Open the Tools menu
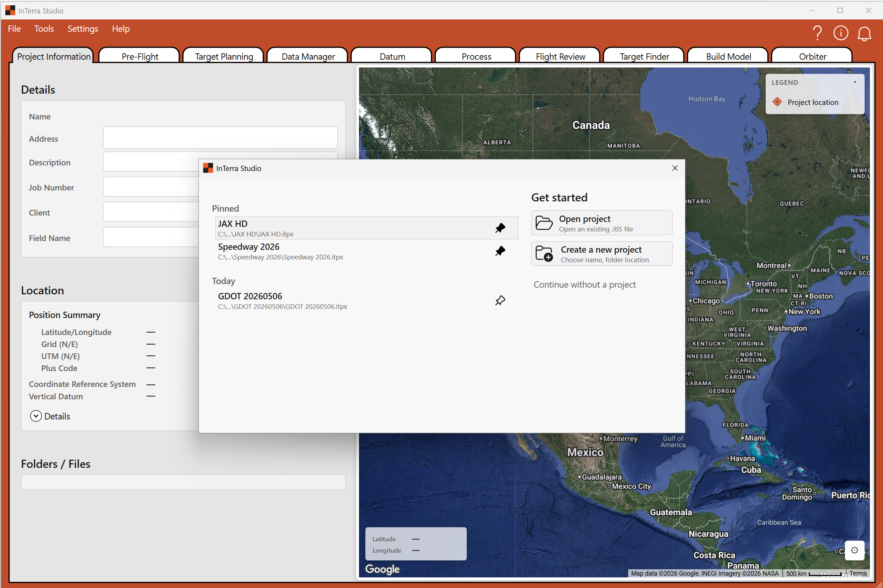Screen dimensions: 883x588 point(44,29)
